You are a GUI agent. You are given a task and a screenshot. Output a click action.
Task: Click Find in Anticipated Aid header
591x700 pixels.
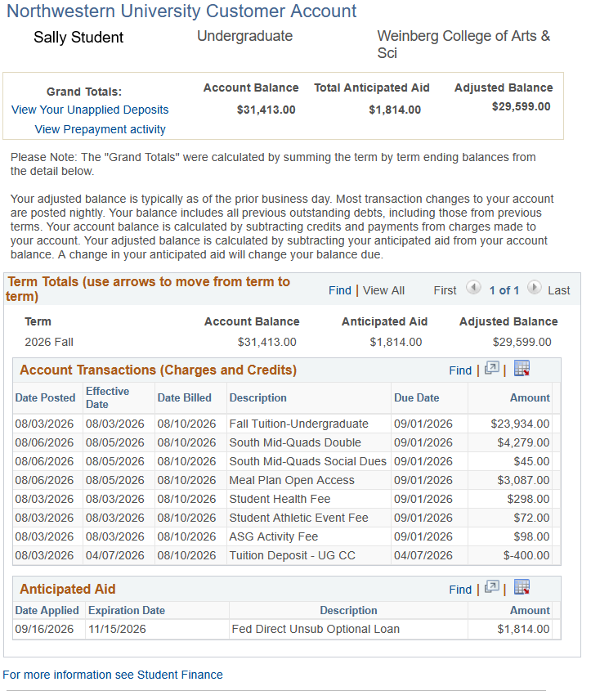click(460, 590)
